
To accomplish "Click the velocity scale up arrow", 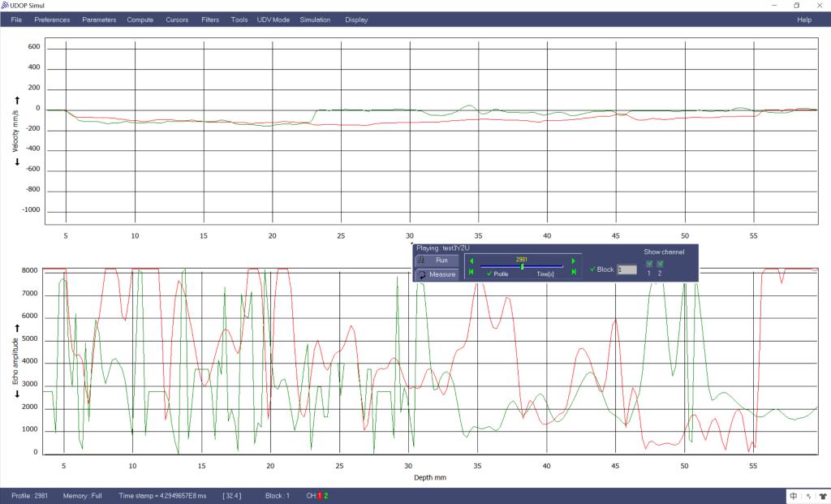I will click(x=17, y=100).
